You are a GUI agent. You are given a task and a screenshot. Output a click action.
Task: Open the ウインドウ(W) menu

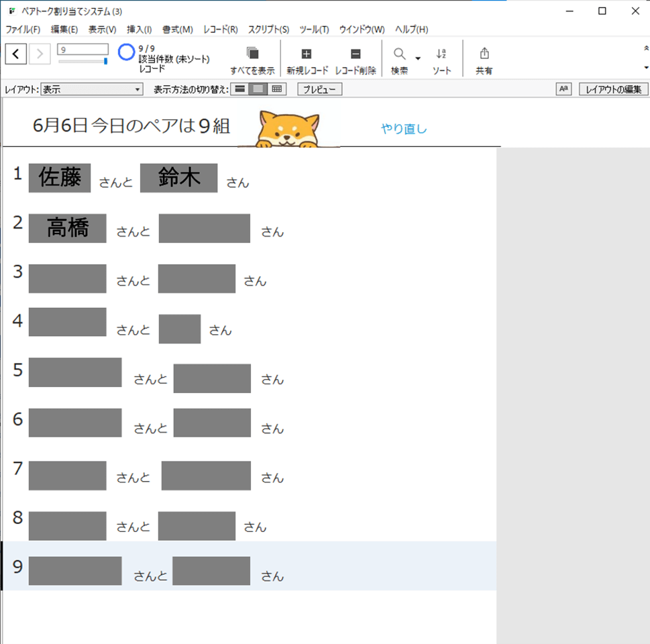click(362, 30)
